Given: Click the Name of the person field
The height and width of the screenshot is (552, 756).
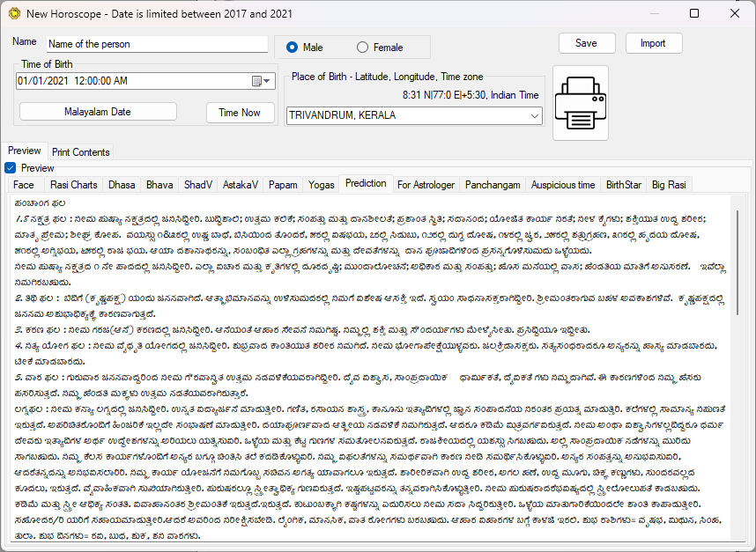Looking at the screenshot, I should pyautogui.click(x=157, y=44).
